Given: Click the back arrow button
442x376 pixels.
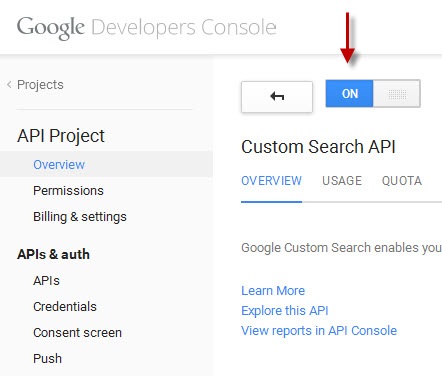Looking at the screenshot, I should pyautogui.click(x=277, y=97).
